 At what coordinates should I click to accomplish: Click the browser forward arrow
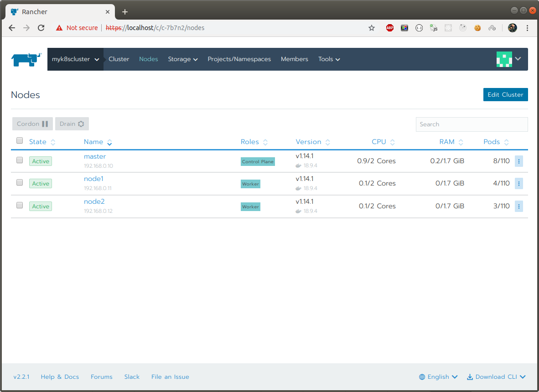pos(26,28)
